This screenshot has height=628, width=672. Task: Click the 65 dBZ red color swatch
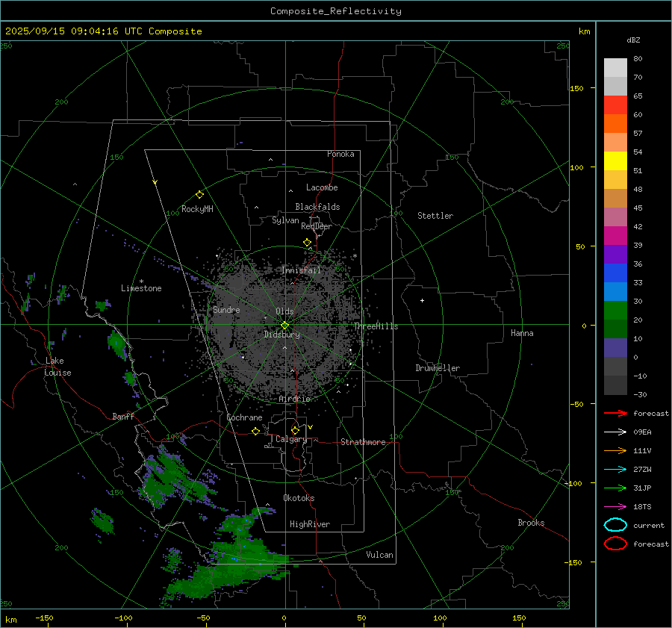pos(615,105)
